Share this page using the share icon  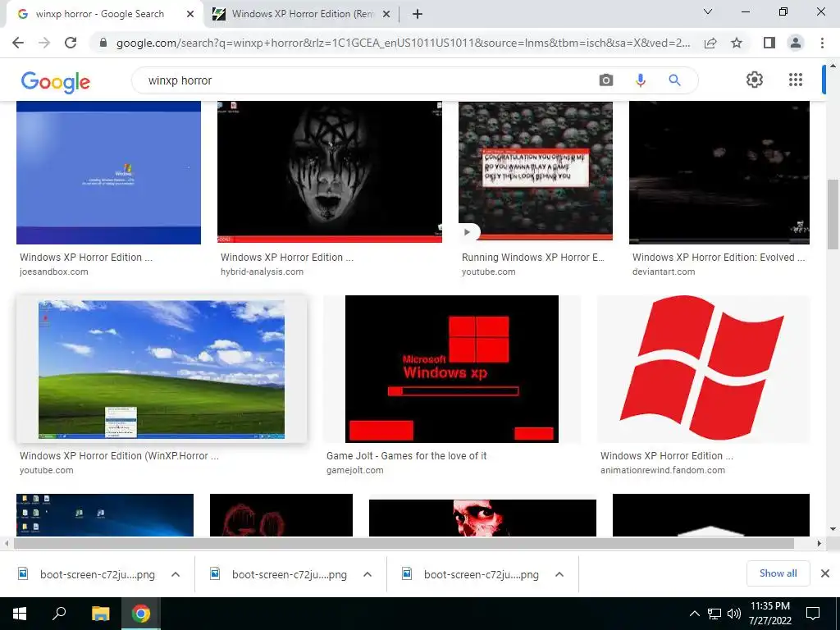(710, 43)
